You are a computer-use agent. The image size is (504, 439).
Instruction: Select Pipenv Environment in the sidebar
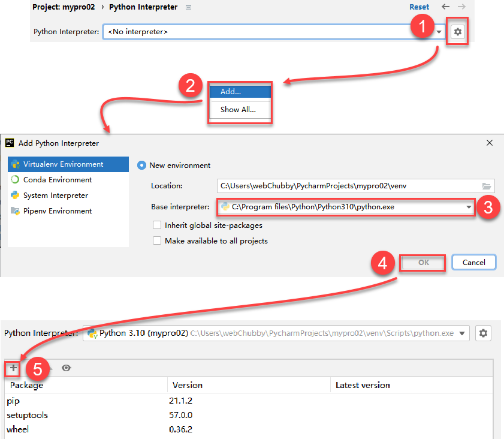pyautogui.click(x=68, y=211)
